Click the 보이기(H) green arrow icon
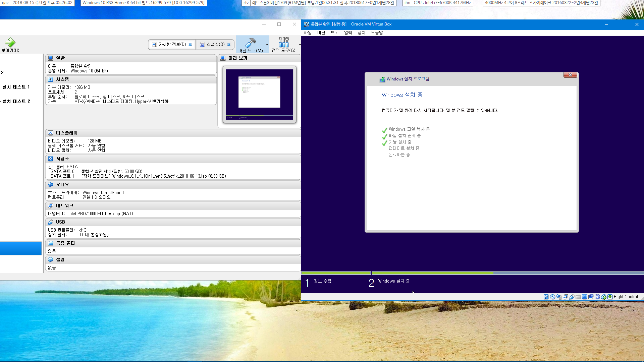Screen dimensions: 644x362 [x=10, y=42]
